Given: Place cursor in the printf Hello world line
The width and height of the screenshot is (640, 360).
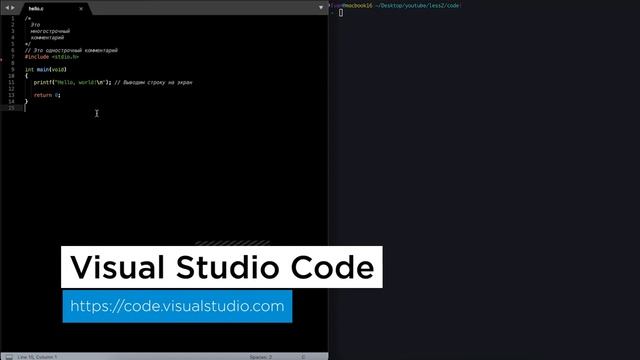Looking at the screenshot, I should (x=72, y=82).
